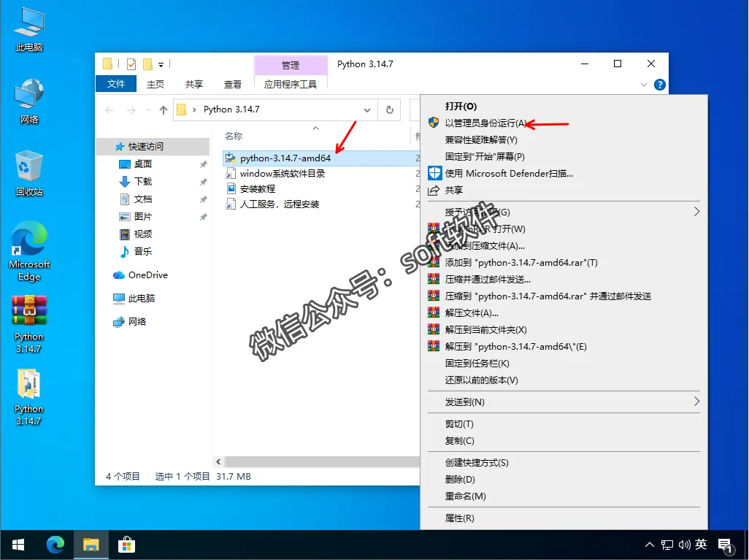749x560 pixels.
Task: Choose 打开(O) in context menu
Action: (564, 106)
